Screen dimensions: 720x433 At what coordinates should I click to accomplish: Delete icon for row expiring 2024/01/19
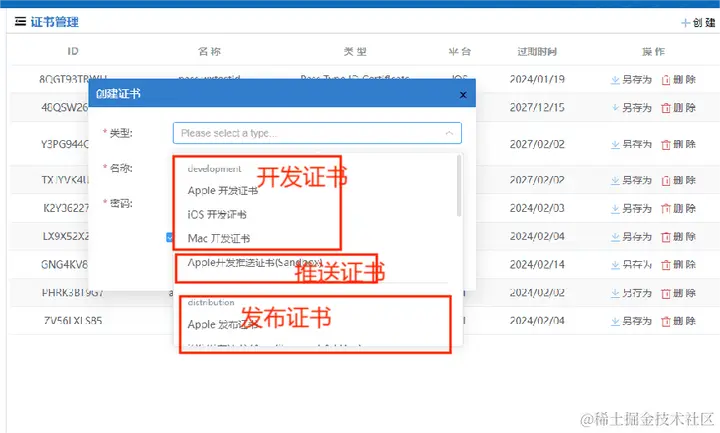[666, 80]
